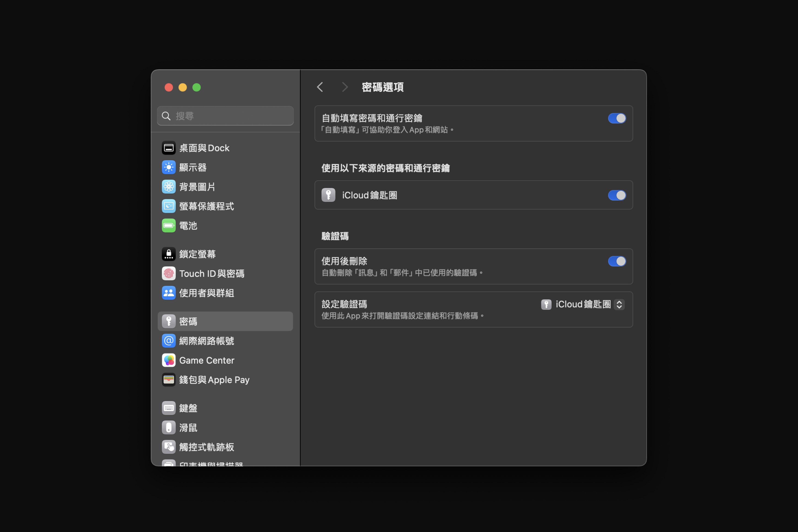Disable 自動填寫密碼和通行密鑰 toggle
The image size is (798, 532).
(x=617, y=118)
